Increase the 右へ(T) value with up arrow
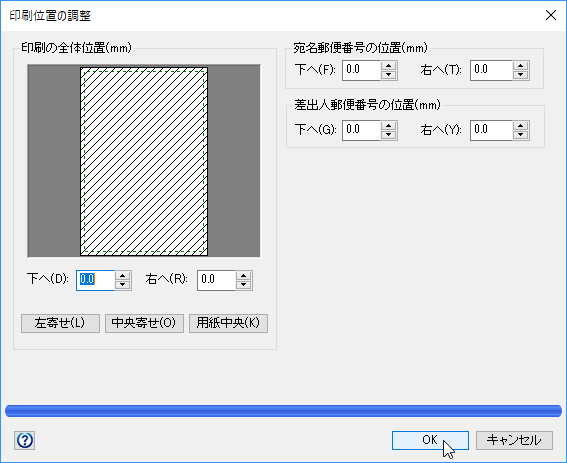The height and width of the screenshot is (463, 567). tap(520, 66)
